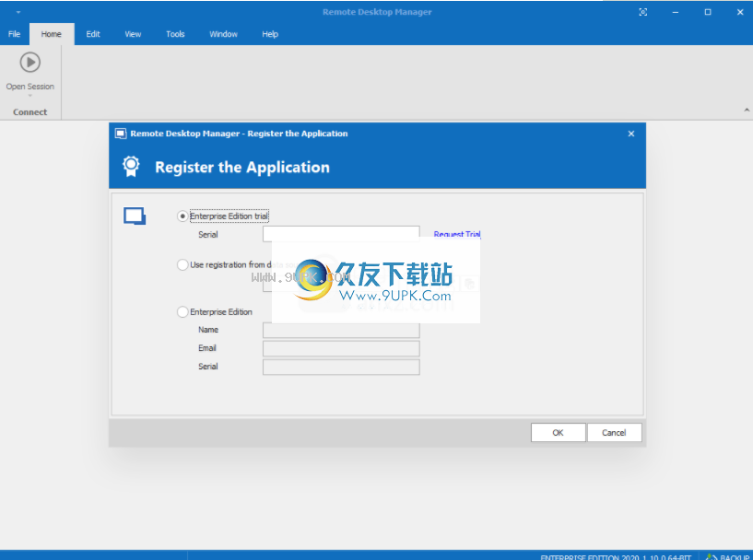The width and height of the screenshot is (753, 560).
Task: Click the Open Session play icon
Action: (x=29, y=63)
